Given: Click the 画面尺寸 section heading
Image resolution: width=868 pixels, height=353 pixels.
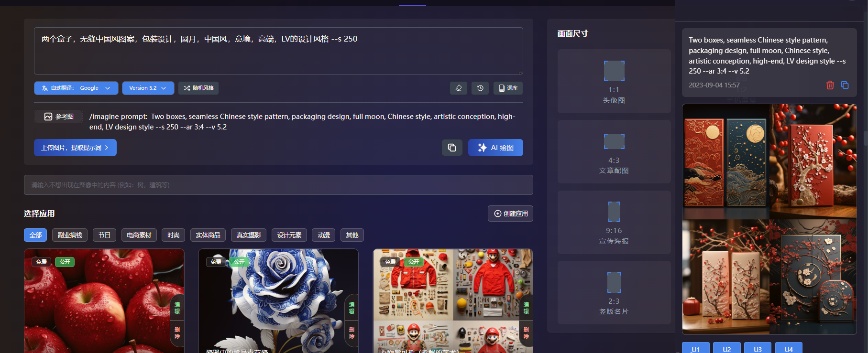Looking at the screenshot, I should (572, 33).
